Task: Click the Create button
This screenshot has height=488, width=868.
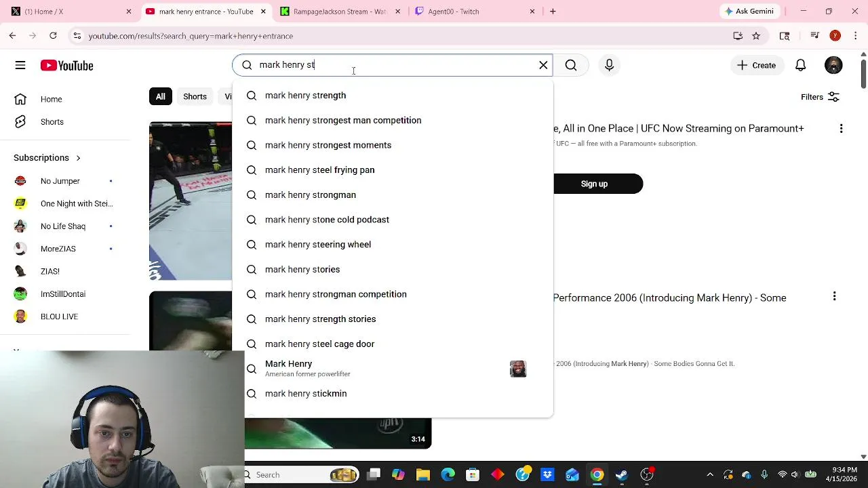Action: click(757, 65)
